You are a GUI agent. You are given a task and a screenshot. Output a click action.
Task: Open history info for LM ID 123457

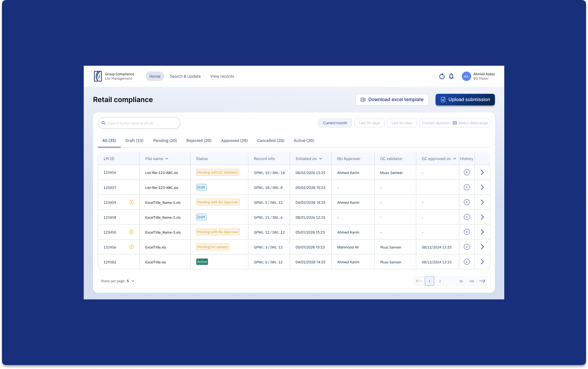[467, 187]
